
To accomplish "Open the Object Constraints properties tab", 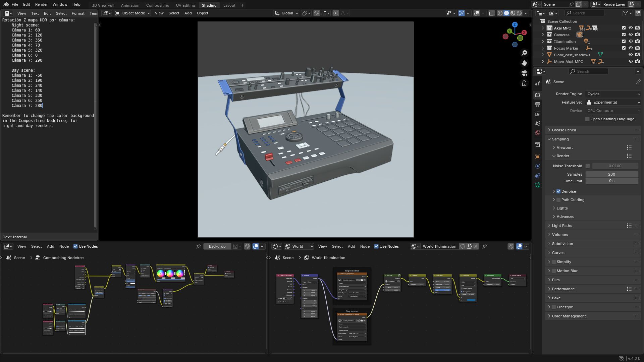I will (x=538, y=176).
